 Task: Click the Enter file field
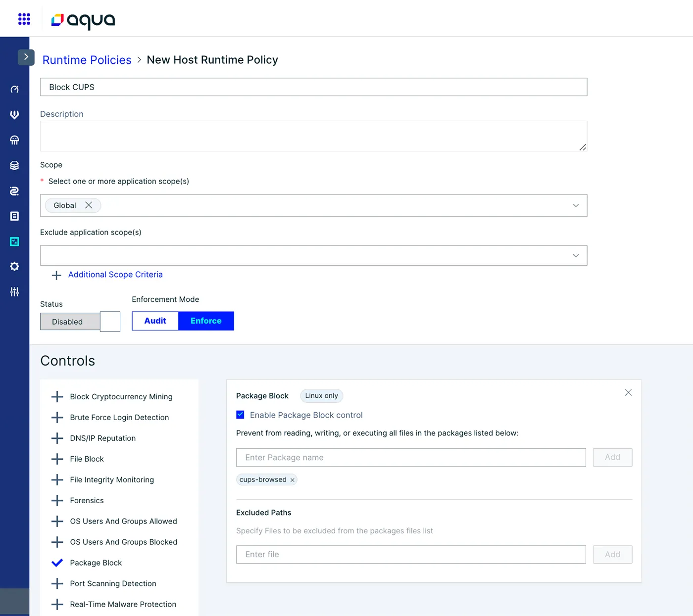(x=411, y=555)
